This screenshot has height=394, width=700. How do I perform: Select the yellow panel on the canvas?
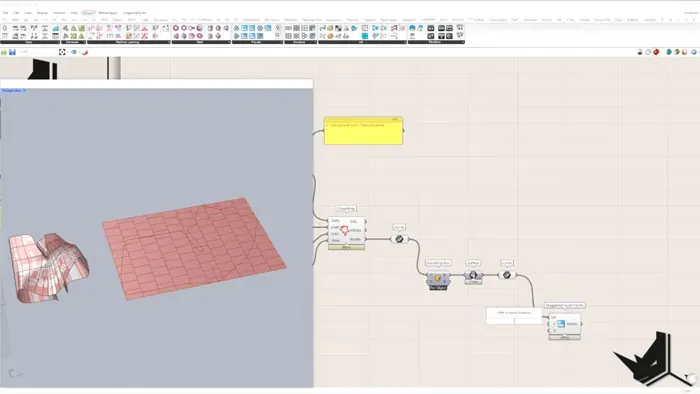tap(363, 130)
